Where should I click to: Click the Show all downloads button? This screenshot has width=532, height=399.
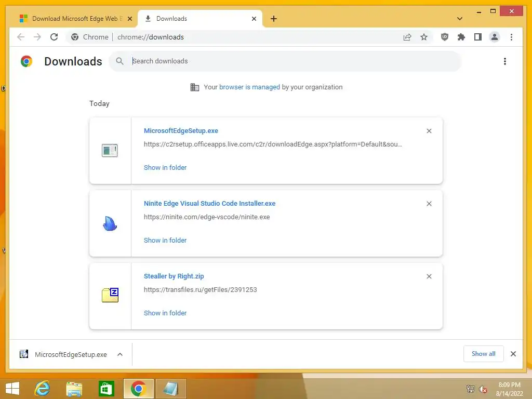(x=484, y=353)
